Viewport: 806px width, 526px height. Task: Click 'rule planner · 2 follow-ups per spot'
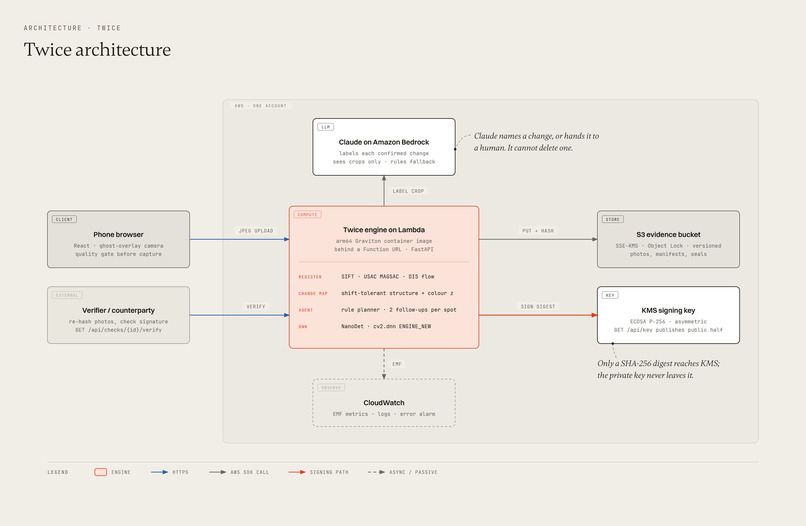399,310
